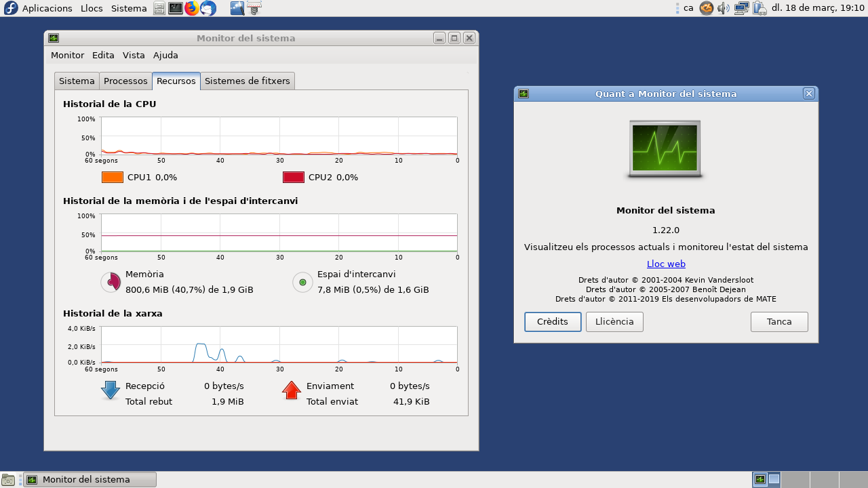Click the network connection tray icon
Viewport: 868px width, 488px height.
coord(742,8)
